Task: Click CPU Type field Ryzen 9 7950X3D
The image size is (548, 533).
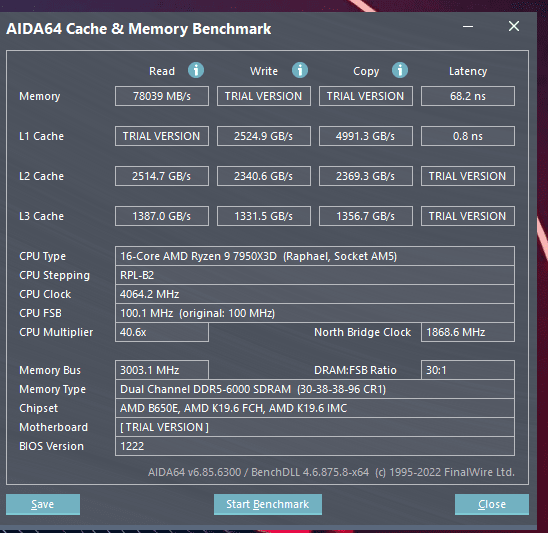Action: click(x=315, y=256)
